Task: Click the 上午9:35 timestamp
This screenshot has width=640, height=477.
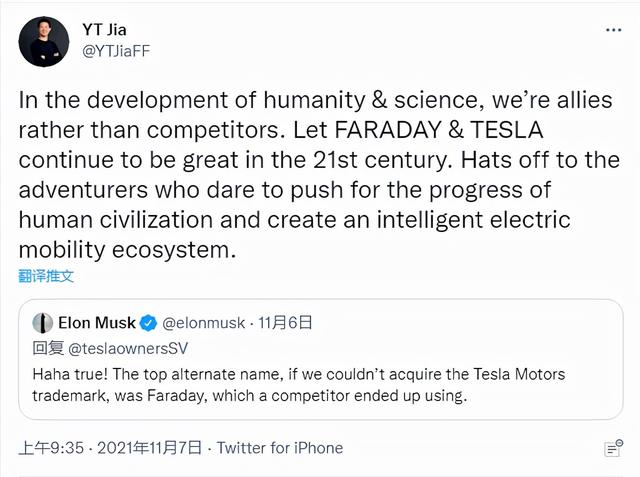Action: [x=49, y=448]
